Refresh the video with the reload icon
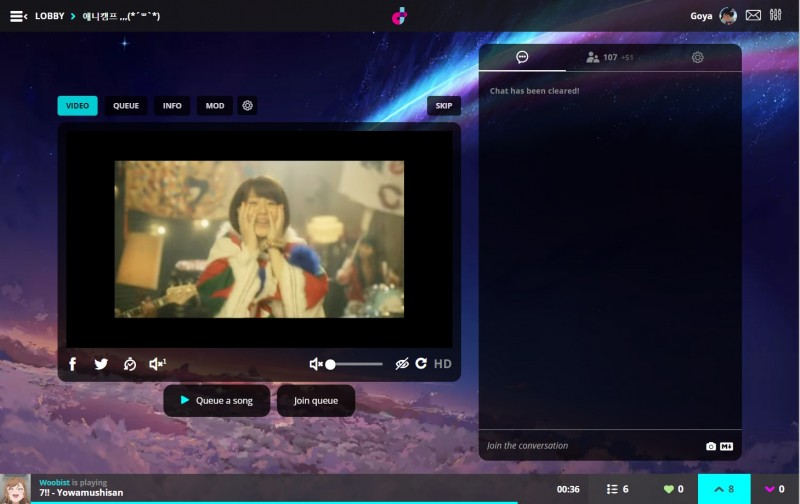The image size is (800, 504). [421, 364]
